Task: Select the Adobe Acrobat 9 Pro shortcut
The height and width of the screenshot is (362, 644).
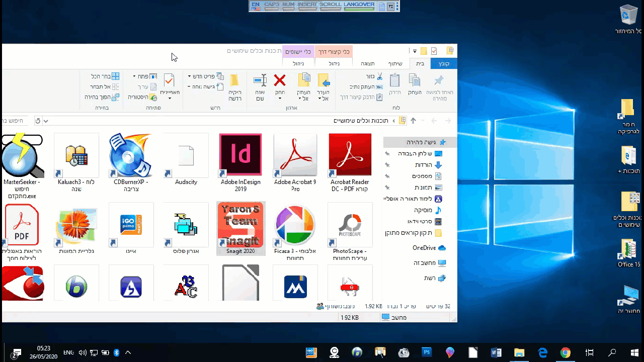Action: [x=295, y=163]
